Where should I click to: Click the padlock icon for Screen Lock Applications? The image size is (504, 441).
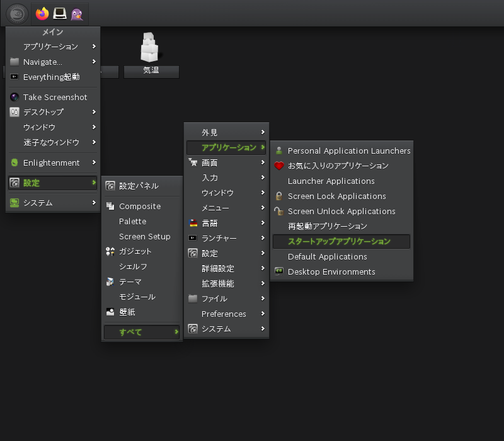(x=279, y=196)
